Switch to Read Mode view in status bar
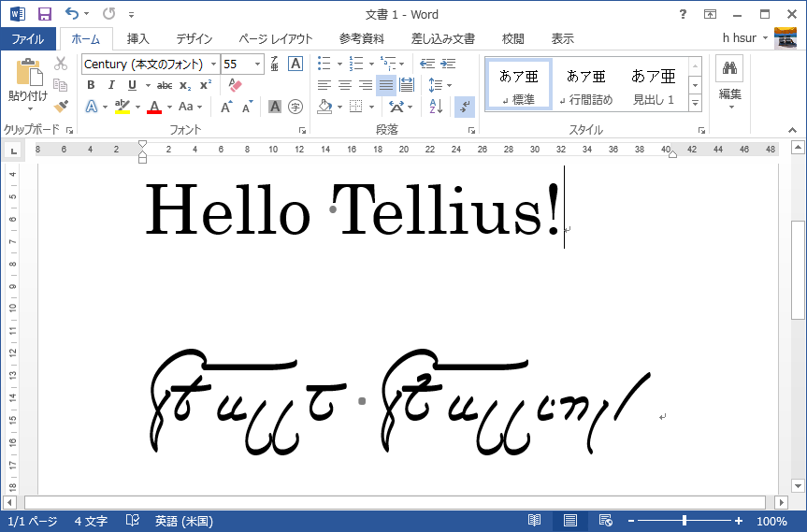 point(534,521)
